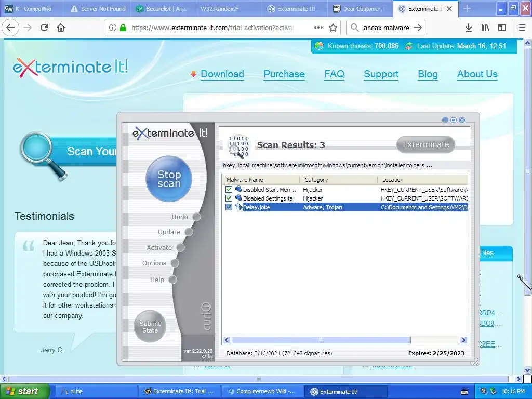Click results list horizontal scrollbar thumb
532x399 pixels.
coord(321,340)
